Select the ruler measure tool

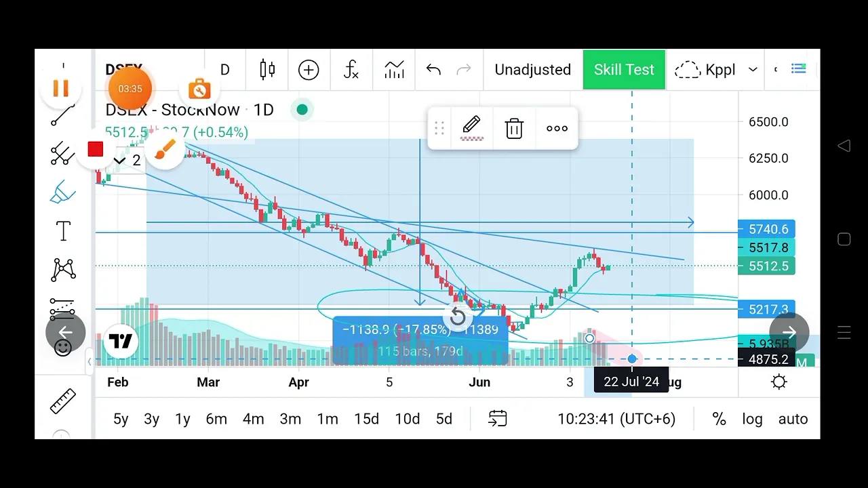click(x=63, y=401)
